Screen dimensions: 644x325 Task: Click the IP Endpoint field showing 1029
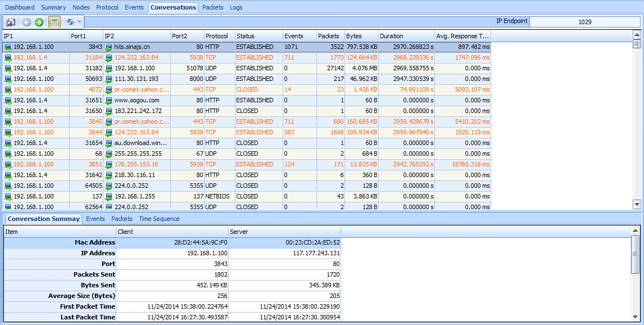click(584, 22)
